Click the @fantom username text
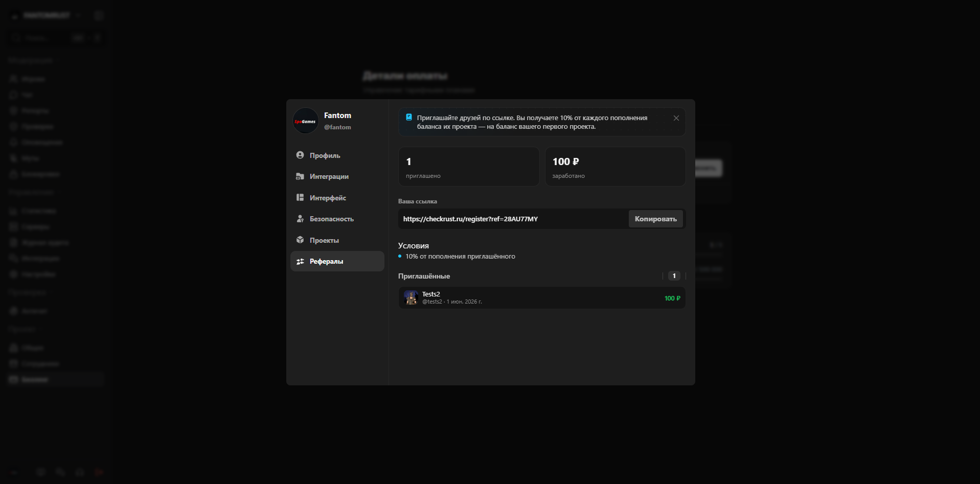980x484 pixels. tap(337, 127)
